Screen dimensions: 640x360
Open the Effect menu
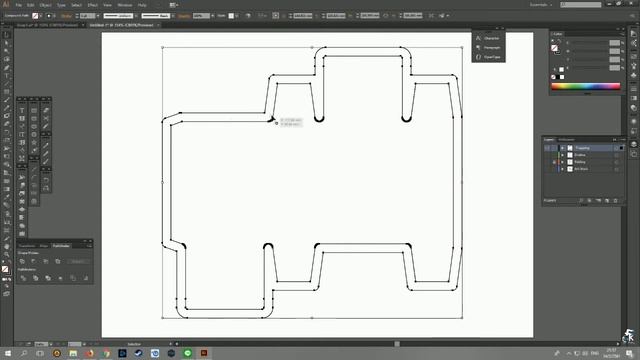93,5
